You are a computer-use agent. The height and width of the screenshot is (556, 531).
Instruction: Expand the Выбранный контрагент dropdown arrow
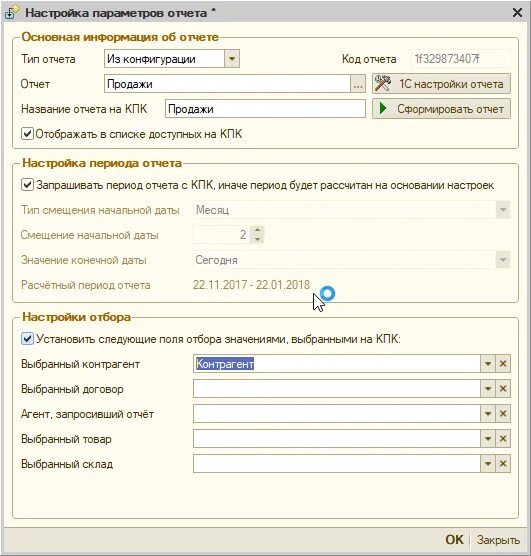pyautogui.click(x=488, y=364)
